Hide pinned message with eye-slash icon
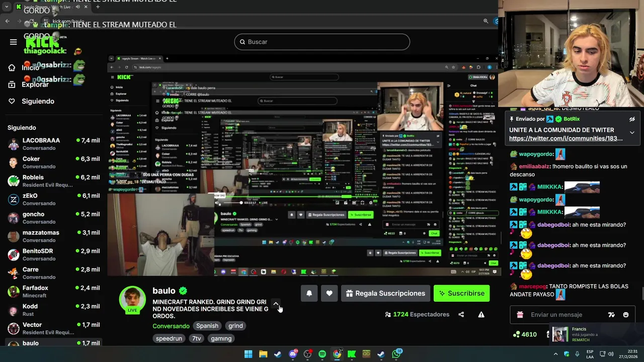This screenshot has height=362, width=644. pyautogui.click(x=632, y=119)
